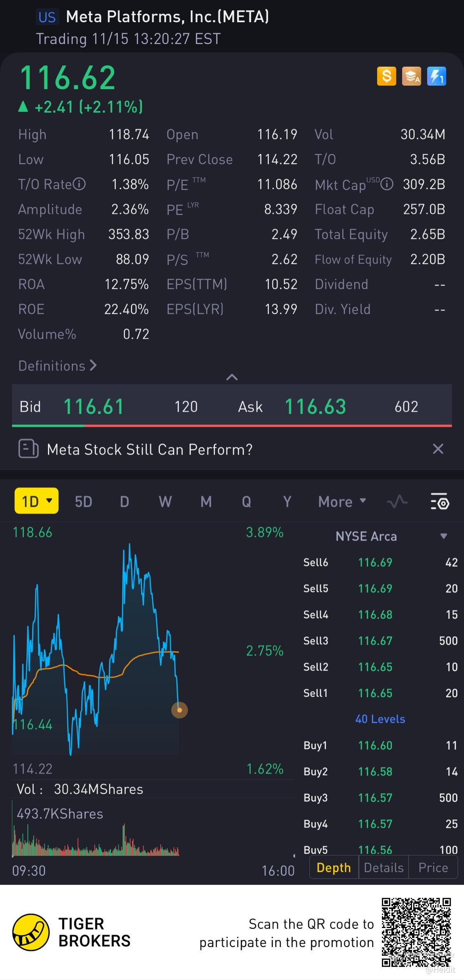Tap the 40 Levels link
This screenshot has width=464, height=980.
pos(380,719)
